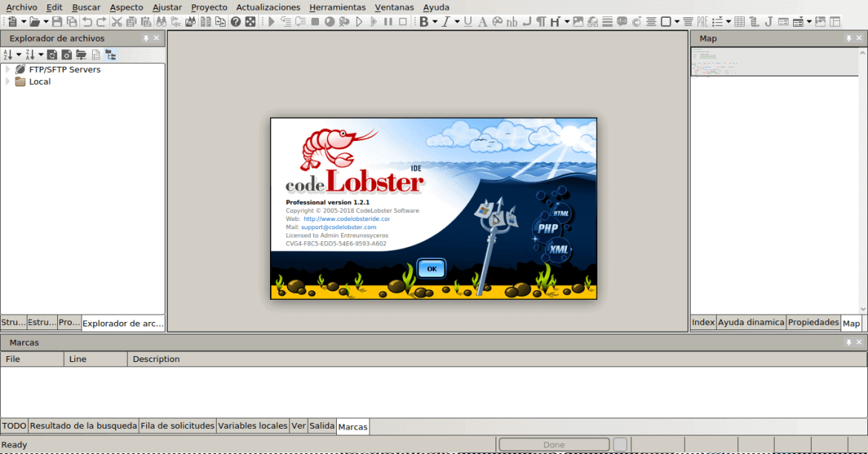Switch to the Propiedades tab
This screenshot has width=868, height=454.
[x=813, y=322]
